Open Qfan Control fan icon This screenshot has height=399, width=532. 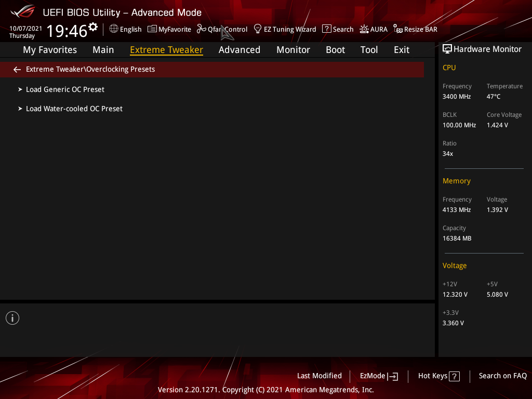[x=202, y=29]
